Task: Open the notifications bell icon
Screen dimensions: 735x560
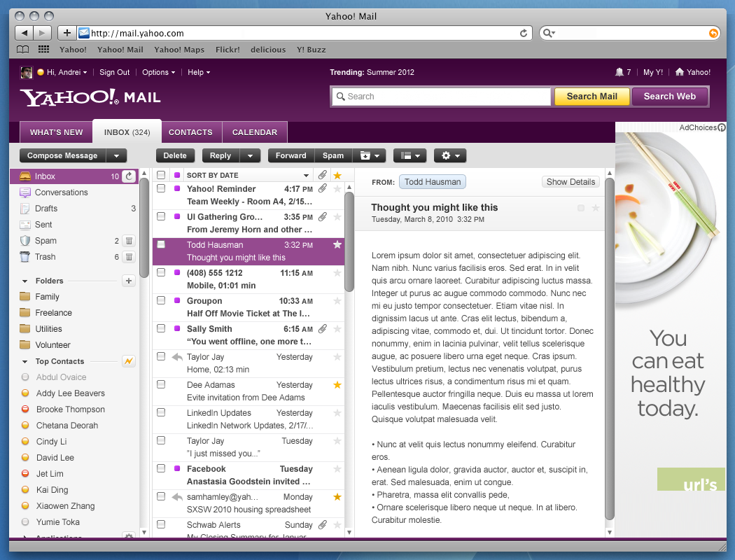Action: coord(619,71)
